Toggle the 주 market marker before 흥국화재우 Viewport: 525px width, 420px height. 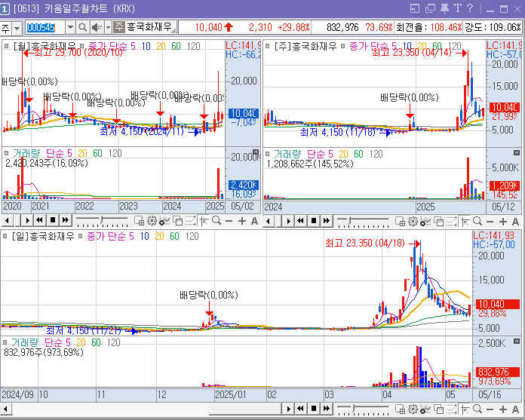pos(118,27)
